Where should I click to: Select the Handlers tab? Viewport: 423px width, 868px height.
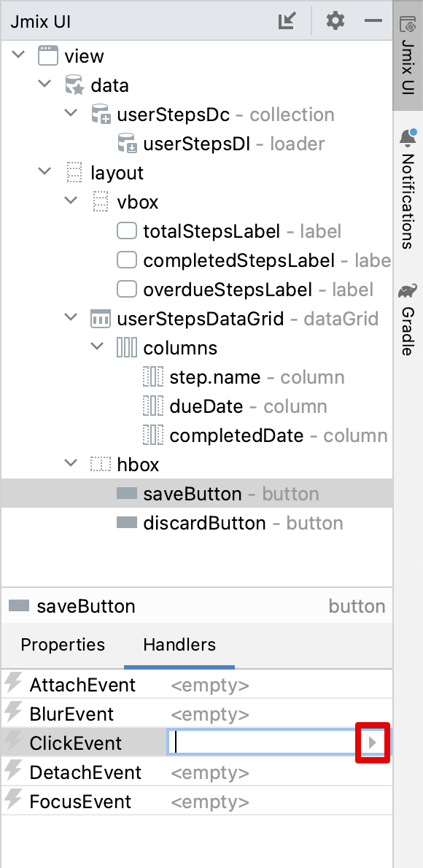pyautogui.click(x=179, y=645)
